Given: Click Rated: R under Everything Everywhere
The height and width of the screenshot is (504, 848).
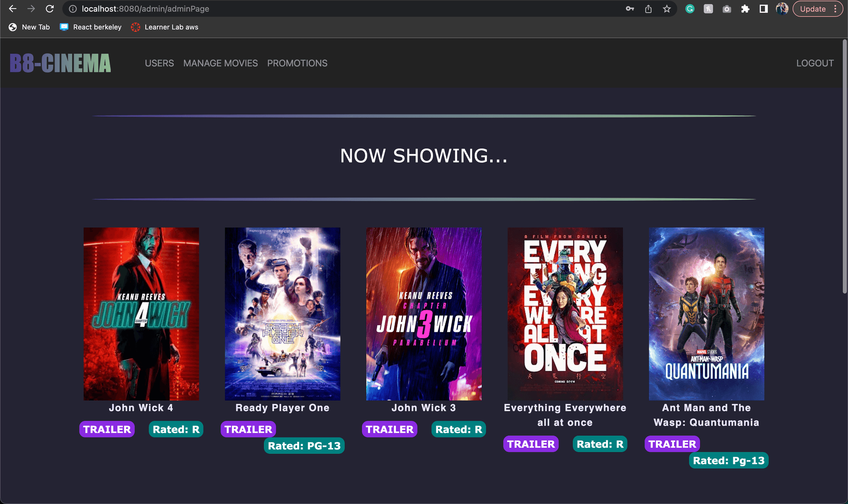Looking at the screenshot, I should click(x=600, y=444).
